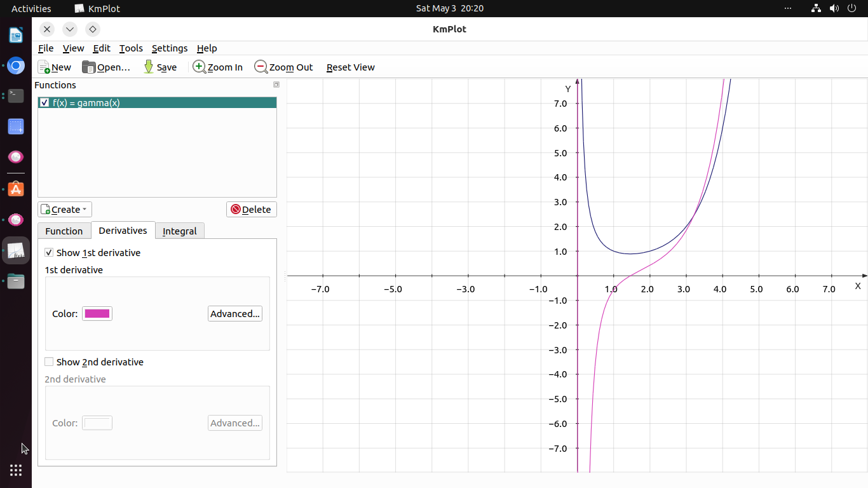Click the Functions panel title
868x488 pixels.
click(55, 85)
